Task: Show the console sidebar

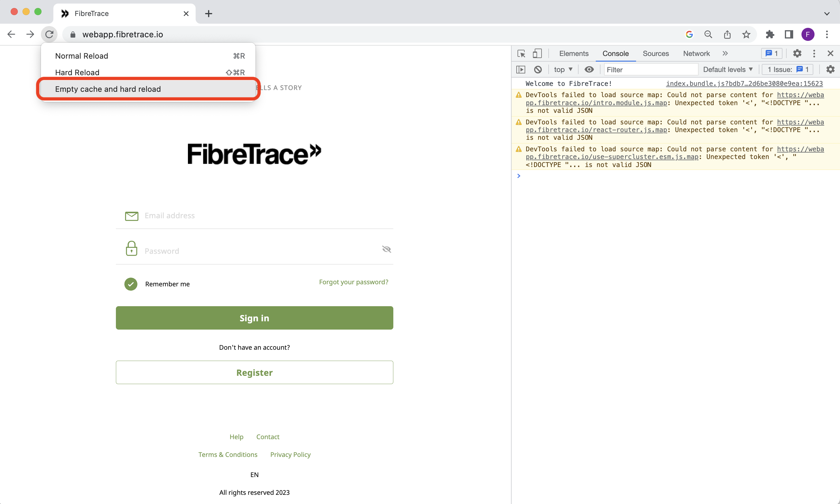Action: pos(521,70)
